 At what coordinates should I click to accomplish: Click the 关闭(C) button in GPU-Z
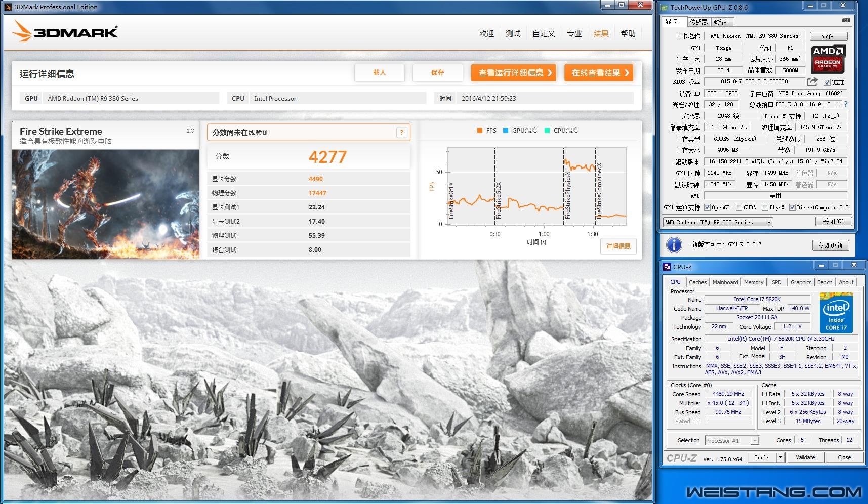point(834,222)
